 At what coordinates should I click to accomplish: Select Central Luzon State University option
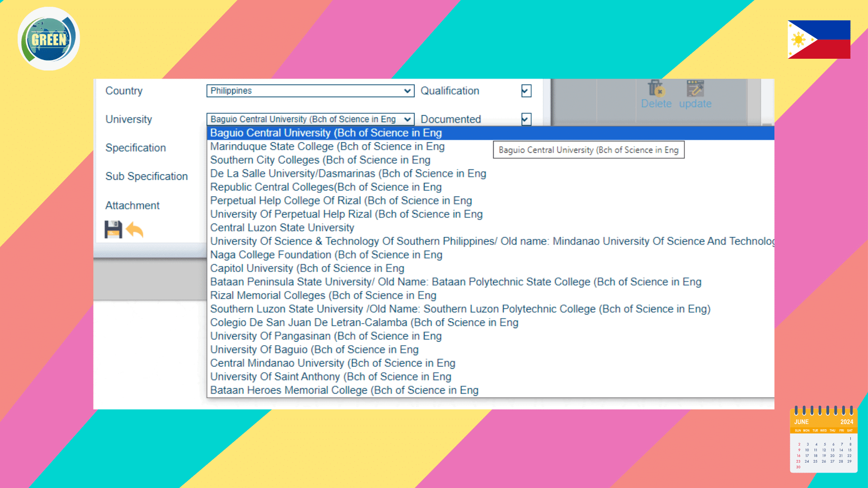click(x=282, y=228)
